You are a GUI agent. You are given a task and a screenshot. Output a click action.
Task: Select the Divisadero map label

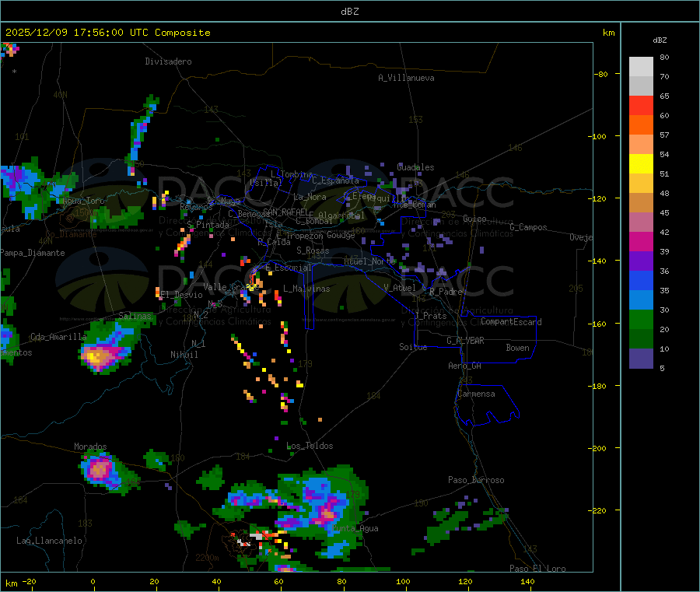pos(168,61)
